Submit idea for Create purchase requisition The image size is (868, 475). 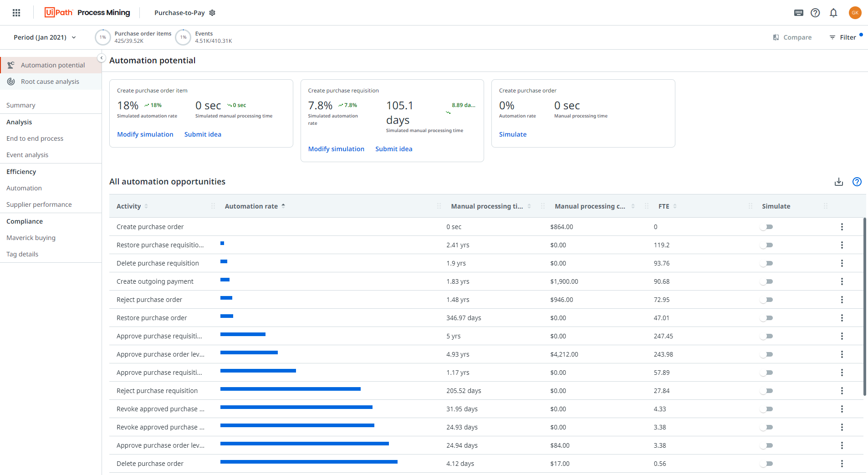(394, 149)
